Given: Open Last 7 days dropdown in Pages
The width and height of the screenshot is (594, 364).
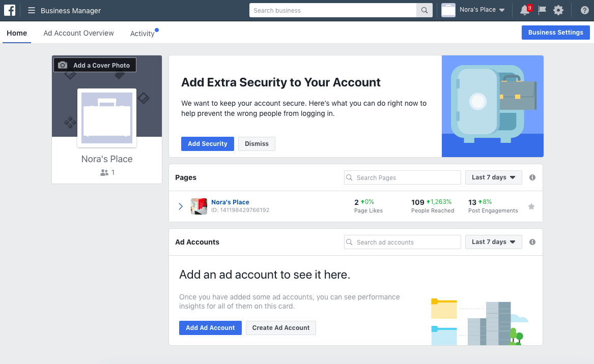Looking at the screenshot, I should click(x=493, y=177).
